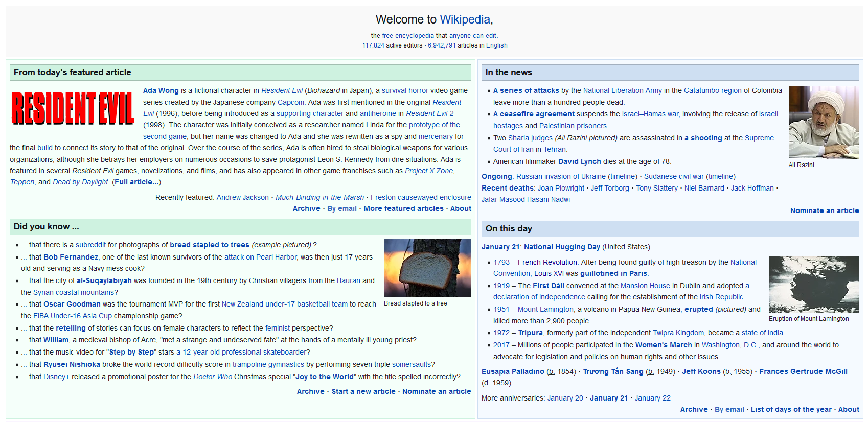Click the English language link
868x422 pixels.
497,45
